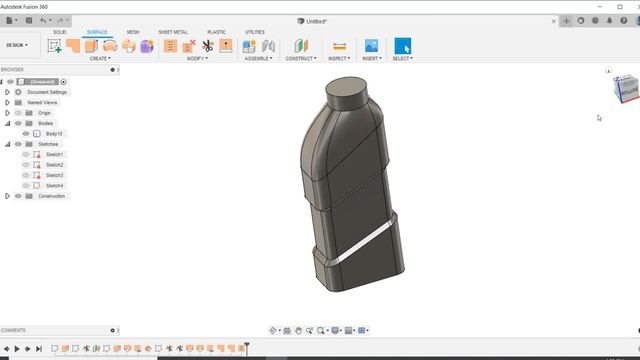Open the CONSTRUCT dropdown menu
Image resolution: width=640 pixels, height=360 pixels.
click(x=301, y=59)
